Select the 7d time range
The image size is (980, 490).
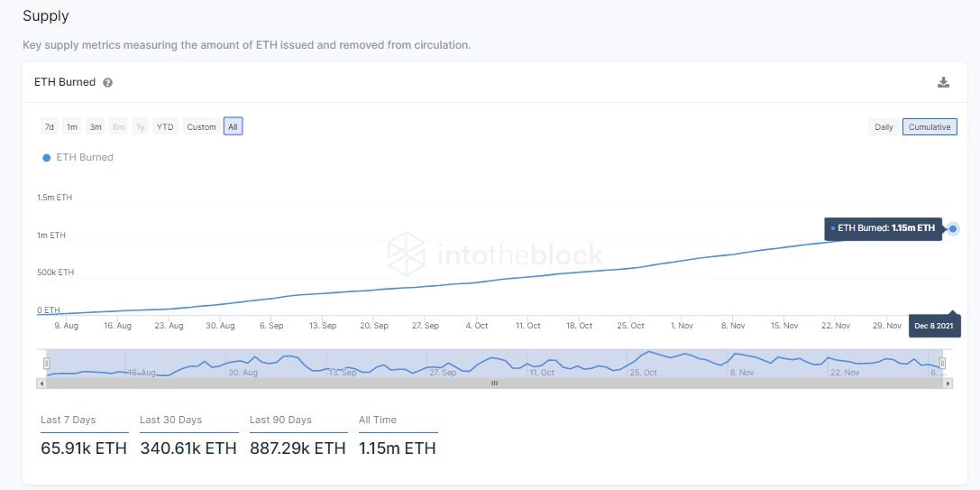pyautogui.click(x=50, y=127)
